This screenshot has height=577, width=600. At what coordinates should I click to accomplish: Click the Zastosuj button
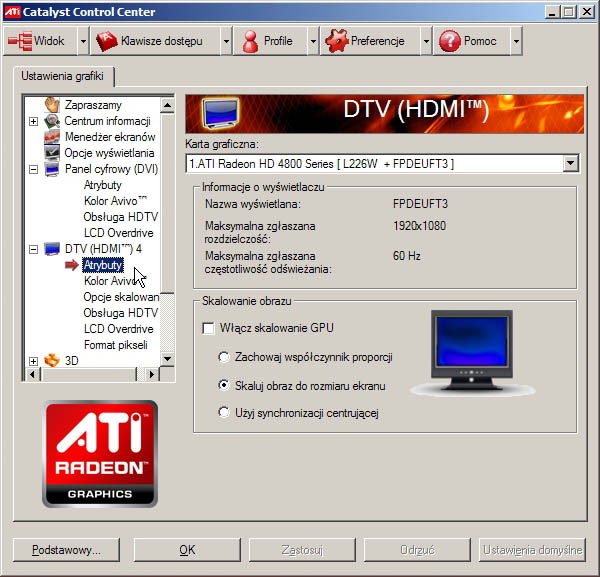(x=302, y=550)
